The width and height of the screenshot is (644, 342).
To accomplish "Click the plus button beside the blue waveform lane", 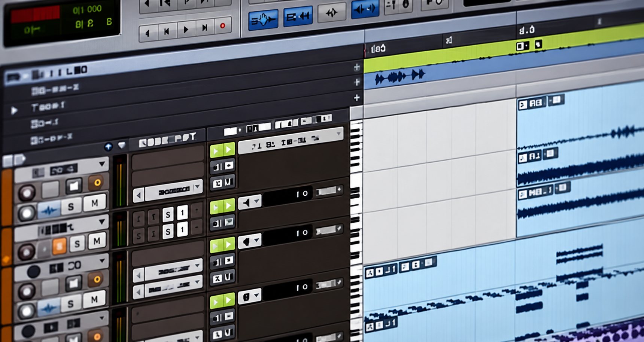I will coord(357,82).
